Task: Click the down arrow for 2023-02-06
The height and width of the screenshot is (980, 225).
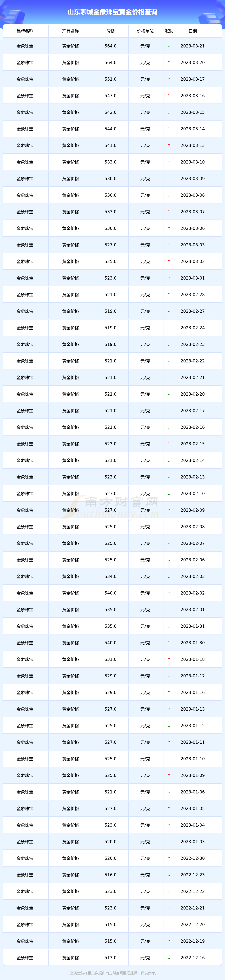Action: (169, 560)
